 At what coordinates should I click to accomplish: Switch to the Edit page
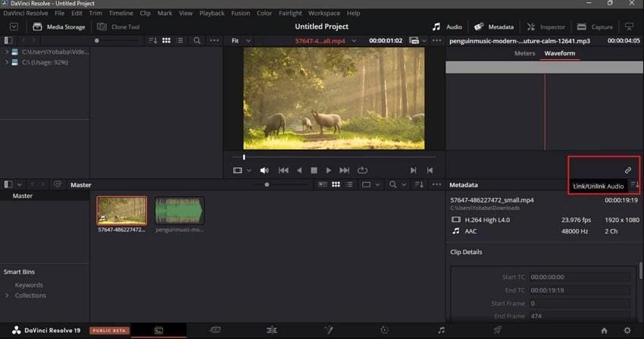coord(271,330)
